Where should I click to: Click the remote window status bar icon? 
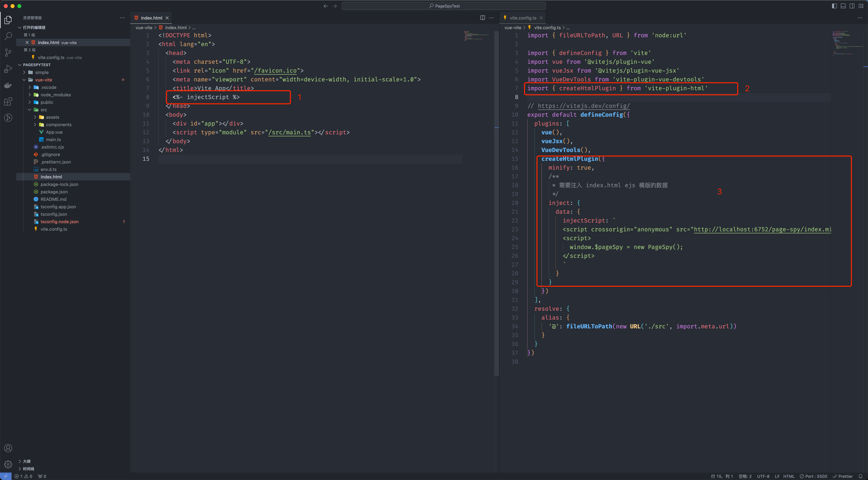click(x=6, y=476)
